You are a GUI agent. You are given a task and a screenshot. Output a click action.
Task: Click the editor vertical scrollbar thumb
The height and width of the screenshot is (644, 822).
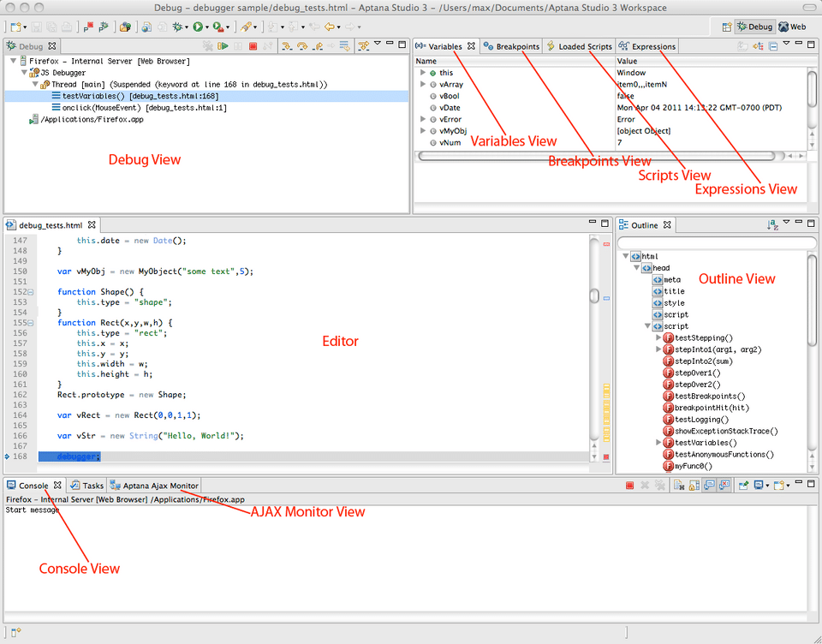(594, 295)
